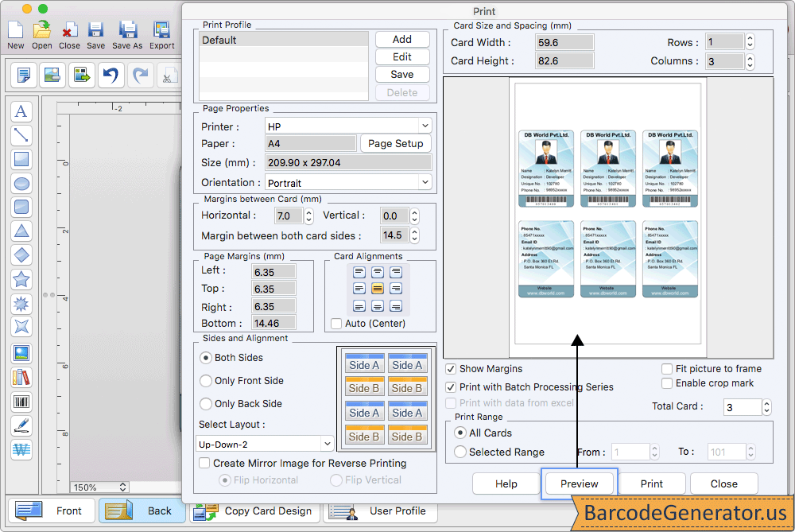
Task: Select the Line drawing tool
Action: [21, 135]
